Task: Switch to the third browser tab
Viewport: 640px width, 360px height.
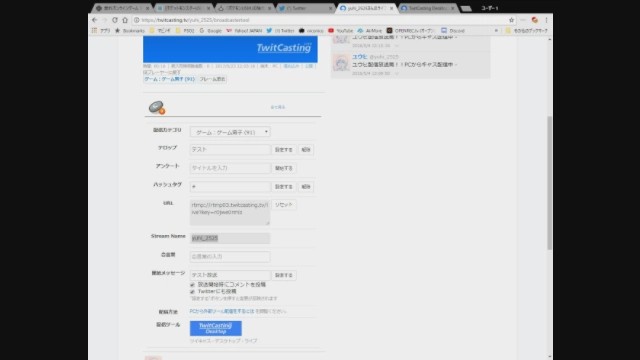Action: click(244, 8)
